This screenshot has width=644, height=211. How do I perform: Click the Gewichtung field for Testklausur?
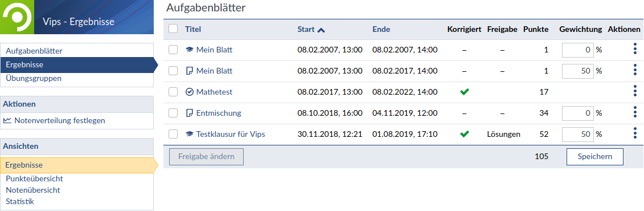pyautogui.click(x=579, y=133)
